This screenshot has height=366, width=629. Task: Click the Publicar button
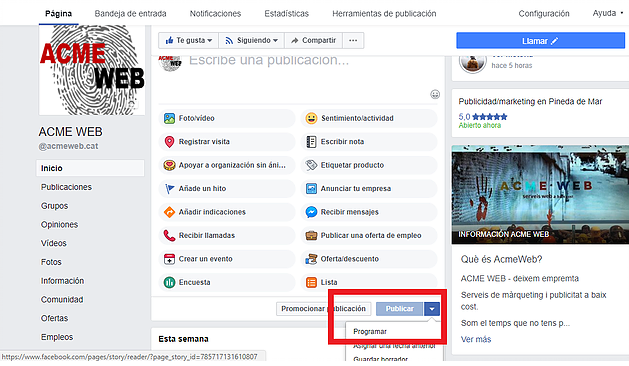(400, 309)
